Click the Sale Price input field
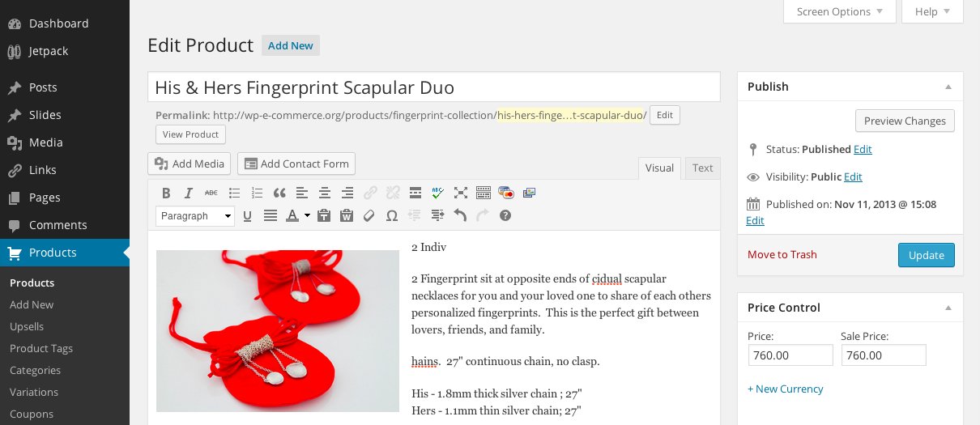Image resolution: width=980 pixels, height=425 pixels. click(883, 355)
